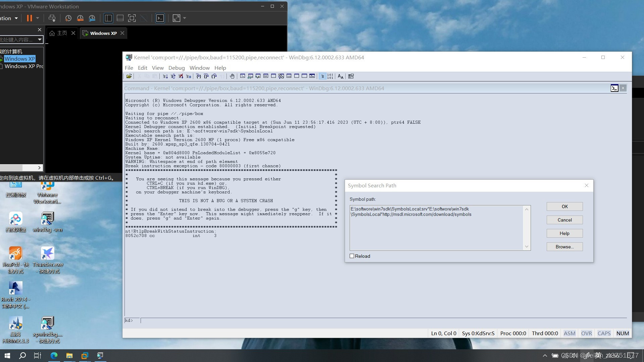Take a snapshot of the virtual machine

[x=68, y=18]
